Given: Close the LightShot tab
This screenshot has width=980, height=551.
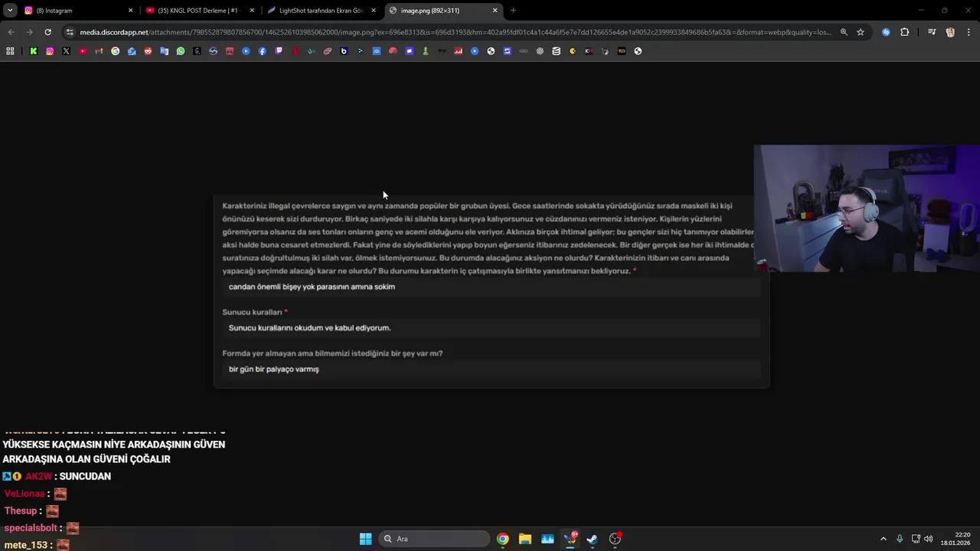Looking at the screenshot, I should coord(374,11).
